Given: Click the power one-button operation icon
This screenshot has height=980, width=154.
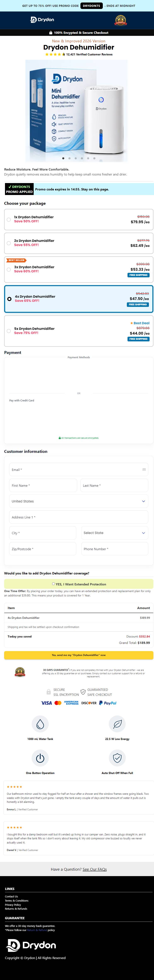Looking at the screenshot, I should click(x=40, y=758).
